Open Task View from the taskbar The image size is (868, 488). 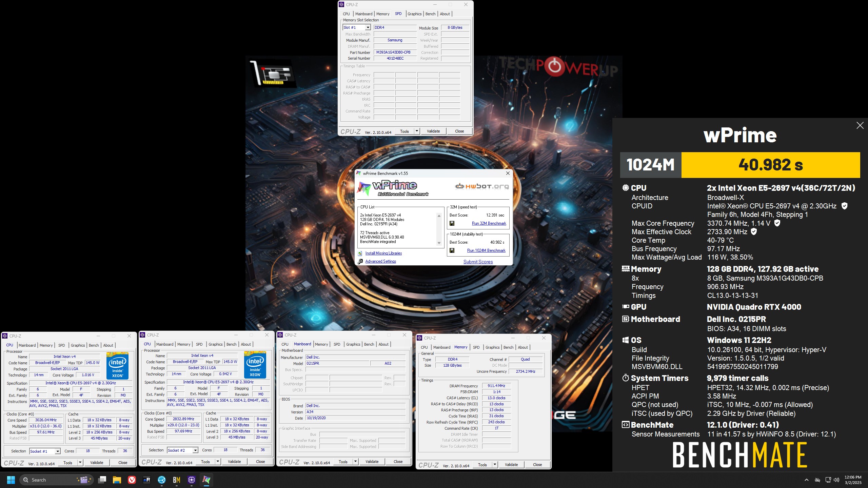coord(102,480)
